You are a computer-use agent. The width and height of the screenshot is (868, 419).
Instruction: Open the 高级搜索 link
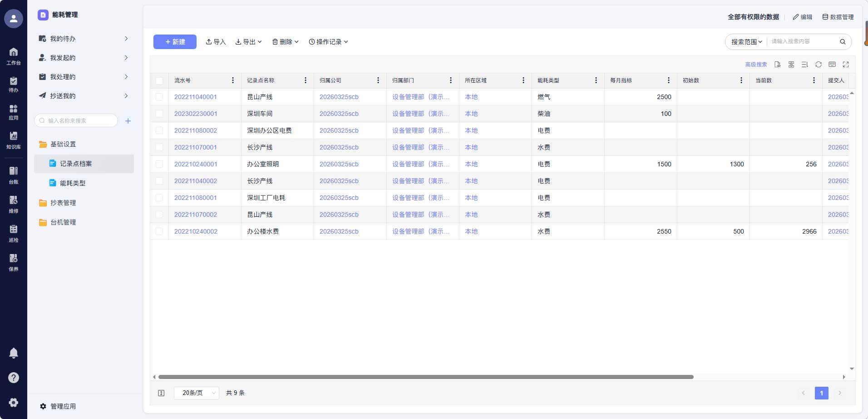tap(756, 65)
